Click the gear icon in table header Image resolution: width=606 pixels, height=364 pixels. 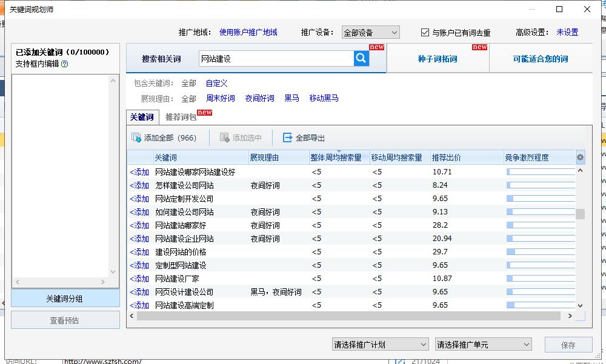point(580,157)
